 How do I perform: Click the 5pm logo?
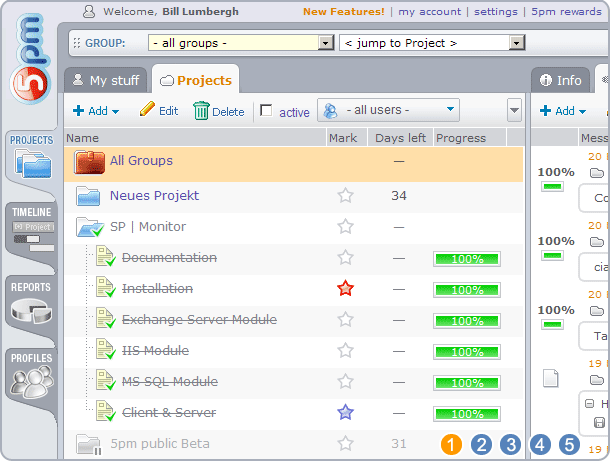[x=30, y=58]
